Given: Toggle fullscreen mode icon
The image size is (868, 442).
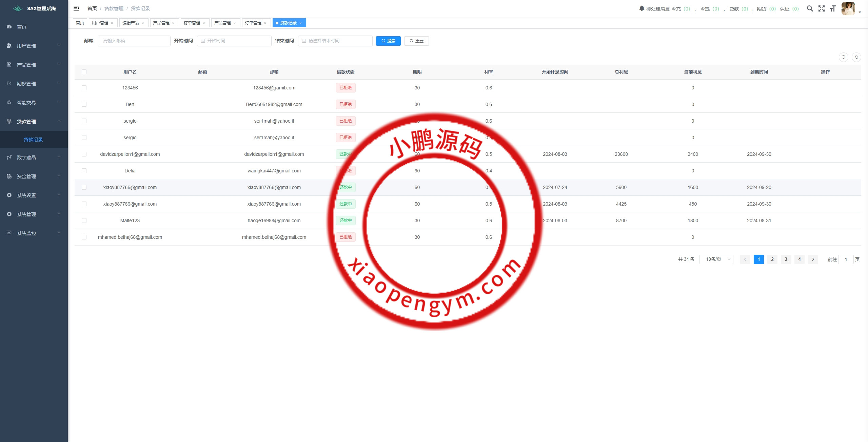Looking at the screenshot, I should 821,8.
